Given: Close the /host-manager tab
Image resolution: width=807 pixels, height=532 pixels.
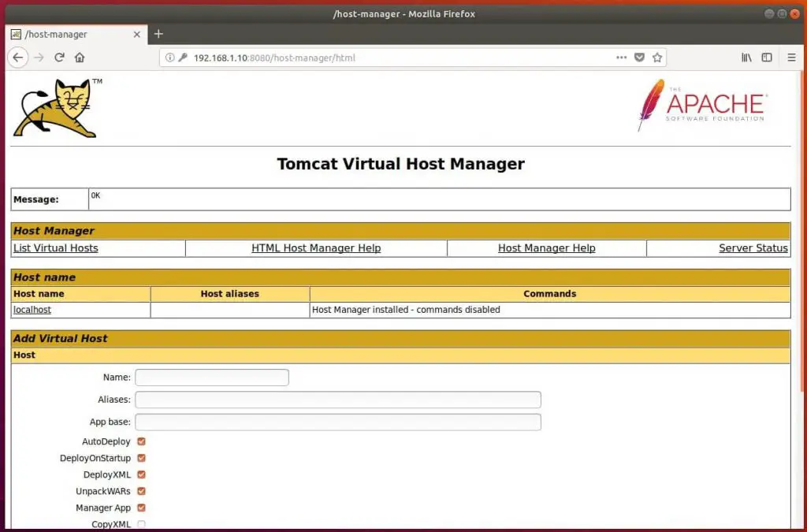Looking at the screenshot, I should (x=137, y=35).
